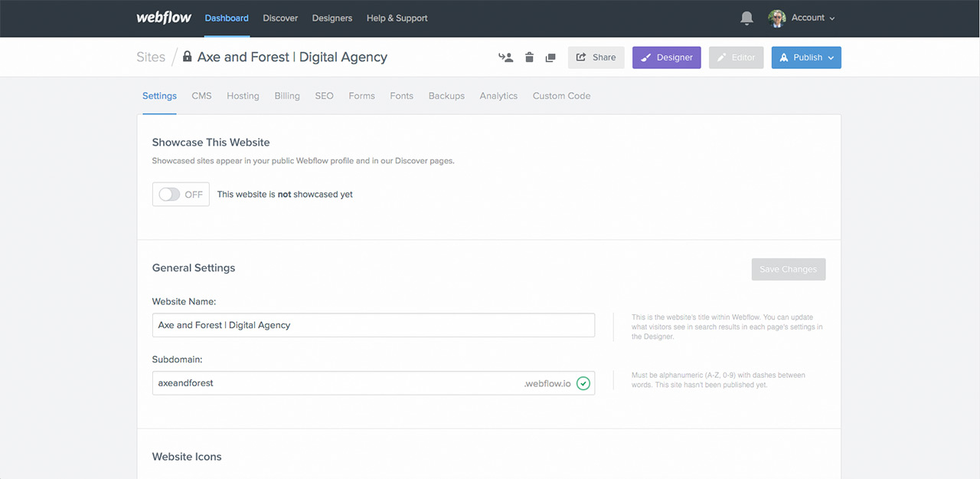Open the Backups tab

446,96
